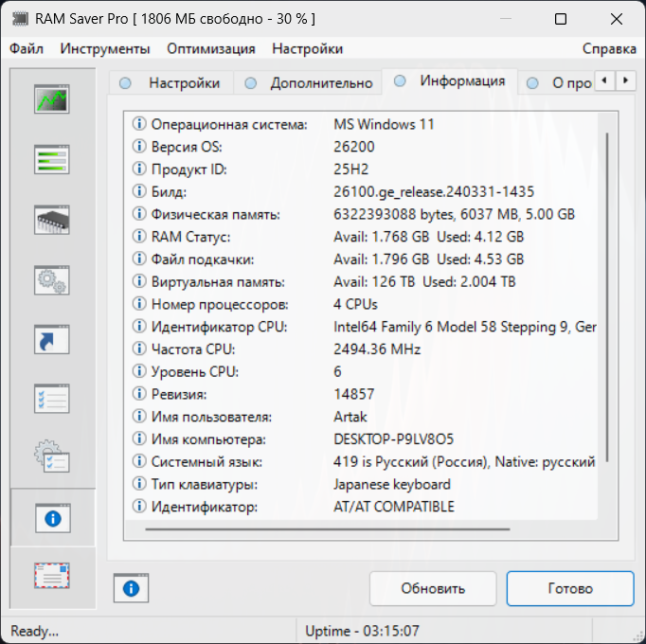
Task: Close the RAM Saver Pro window
Action: [617, 19]
